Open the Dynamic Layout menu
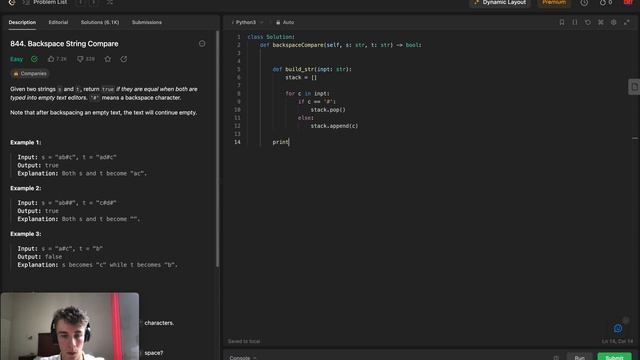This screenshot has width=640, height=360. 500,2
